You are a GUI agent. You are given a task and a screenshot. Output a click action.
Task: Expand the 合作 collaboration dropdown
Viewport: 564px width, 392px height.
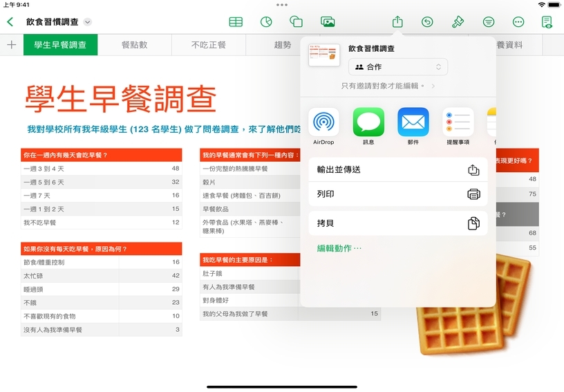(x=398, y=67)
